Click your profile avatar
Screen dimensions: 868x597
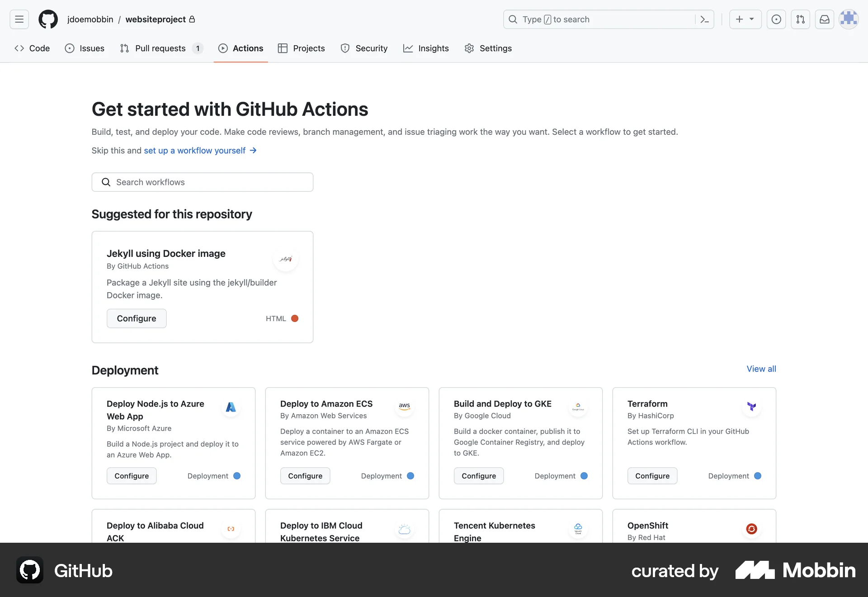[849, 19]
